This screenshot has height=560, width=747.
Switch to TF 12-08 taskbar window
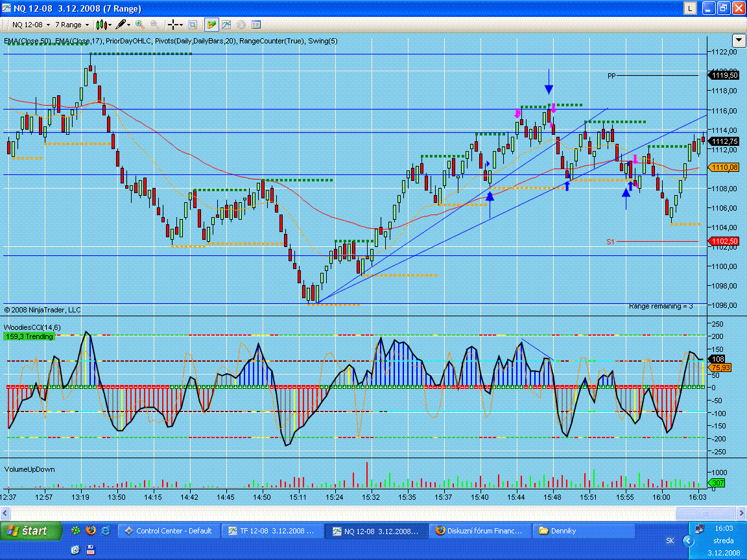272,531
